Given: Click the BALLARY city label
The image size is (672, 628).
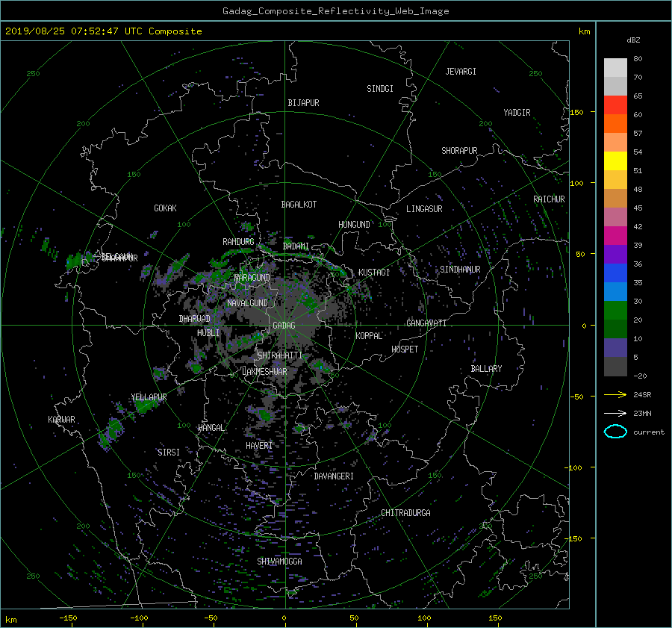Looking at the screenshot, I should (486, 369).
